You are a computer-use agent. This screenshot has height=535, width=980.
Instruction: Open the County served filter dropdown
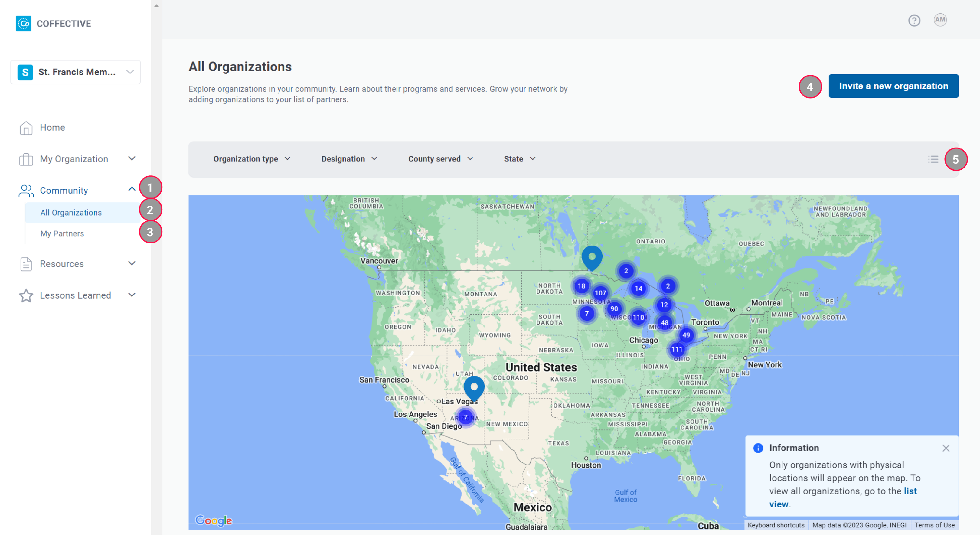[440, 159]
